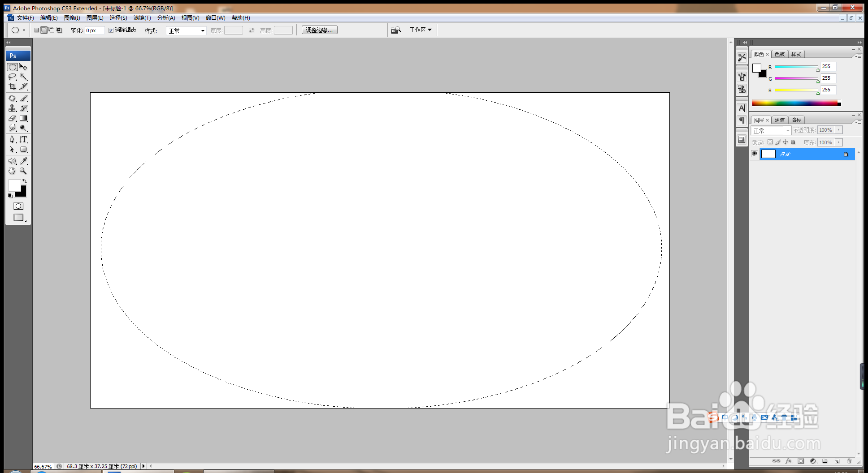The width and height of the screenshot is (868, 473).
Task: Open the Clone Source collapsed panel icon
Action: point(742,89)
